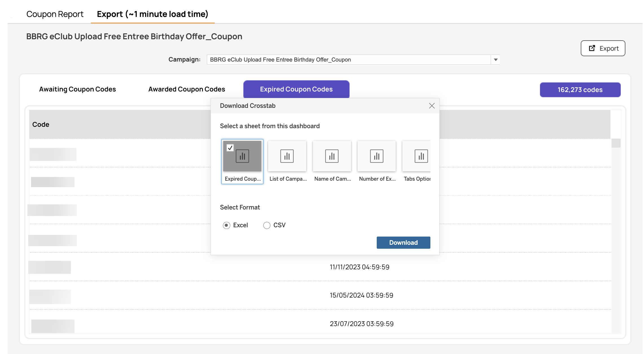
Task: Click the Export icon with the arrow
Action: (592, 48)
